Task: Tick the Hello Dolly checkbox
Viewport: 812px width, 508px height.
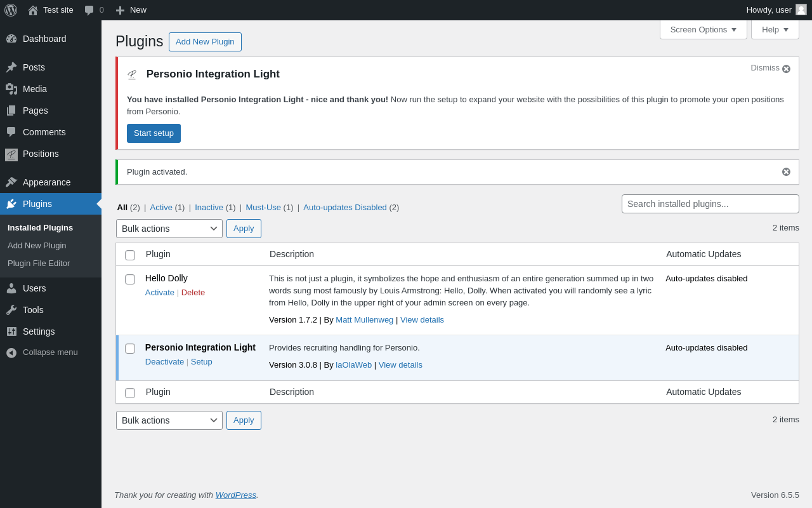Action: tap(130, 279)
